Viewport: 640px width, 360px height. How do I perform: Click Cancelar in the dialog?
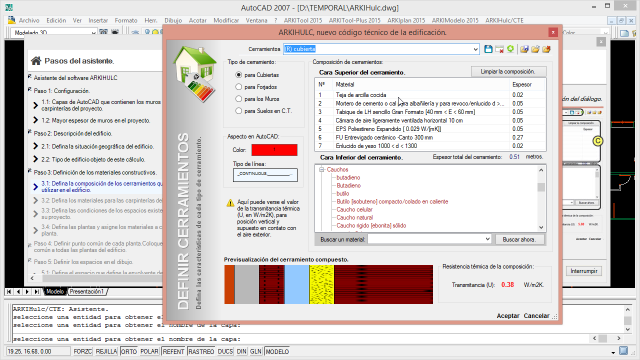[x=536, y=316]
